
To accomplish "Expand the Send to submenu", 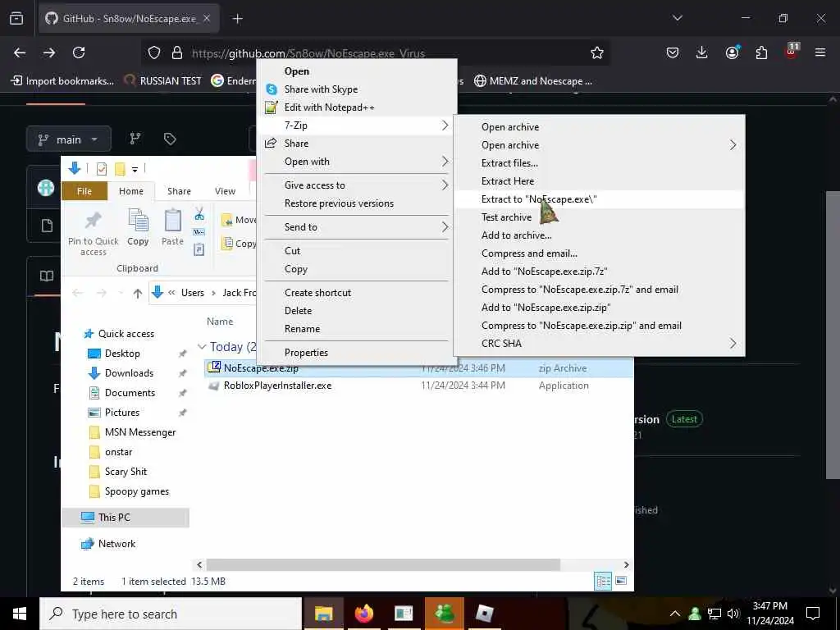I will pos(357,227).
